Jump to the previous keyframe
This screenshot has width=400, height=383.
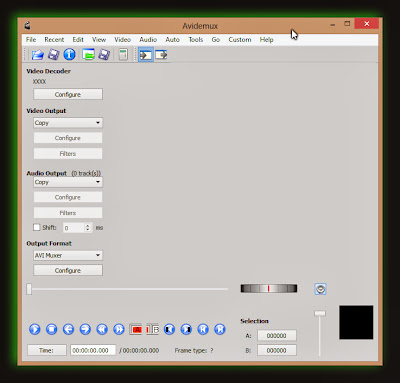point(102,329)
